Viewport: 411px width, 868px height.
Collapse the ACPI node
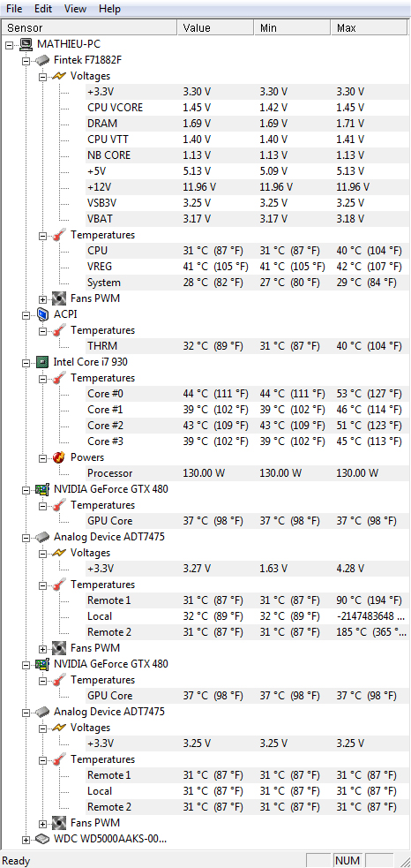click(26, 314)
